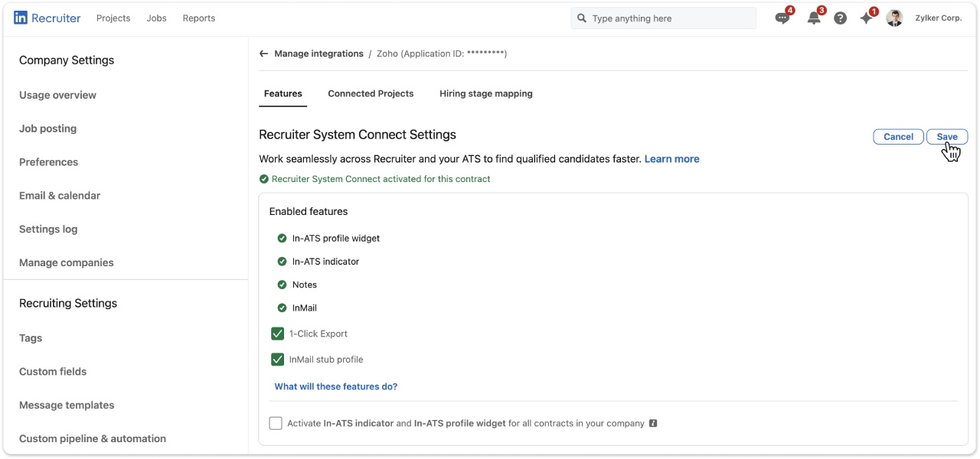
Task: Click the Cancel button
Action: [898, 137]
